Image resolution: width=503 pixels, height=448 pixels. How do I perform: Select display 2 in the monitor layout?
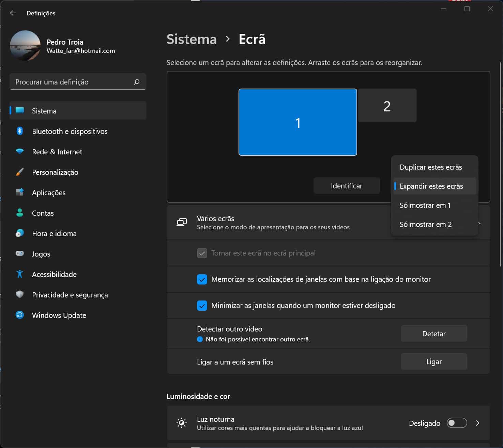[387, 106]
